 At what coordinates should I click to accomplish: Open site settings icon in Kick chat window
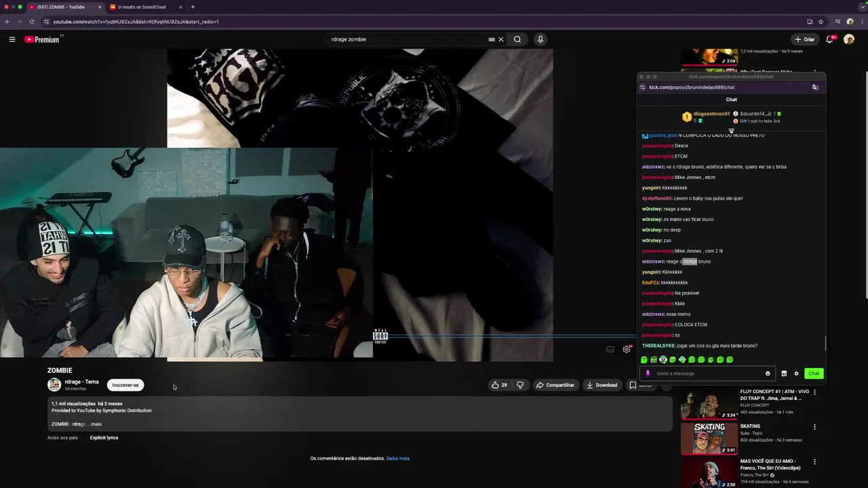[x=642, y=87]
